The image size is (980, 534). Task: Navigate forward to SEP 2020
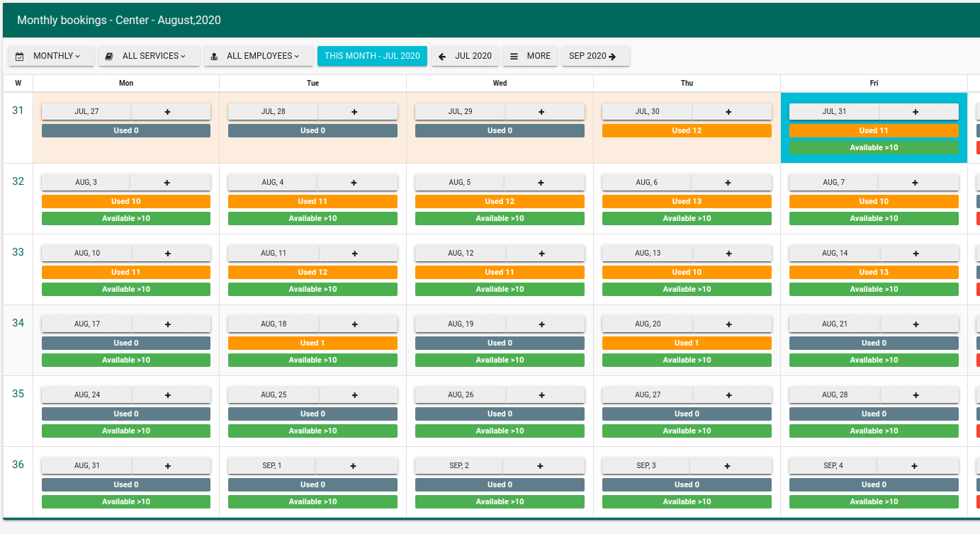pyautogui.click(x=594, y=56)
